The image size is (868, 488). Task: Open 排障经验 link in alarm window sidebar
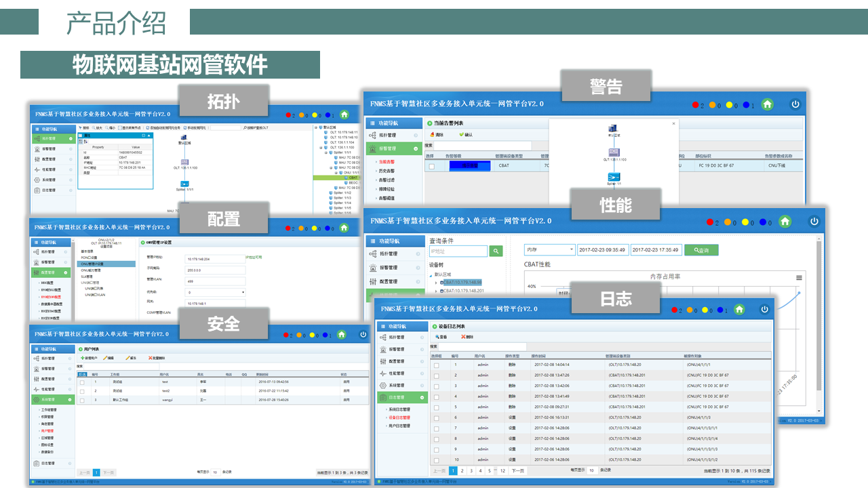pos(387,189)
